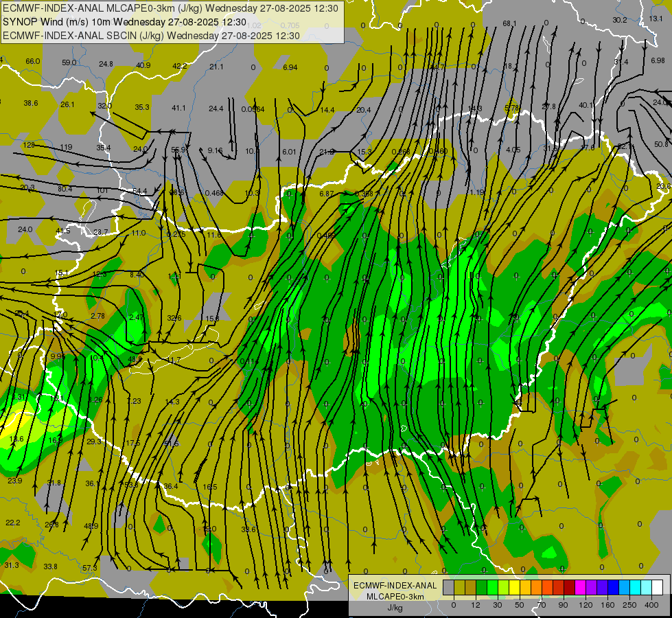The height and width of the screenshot is (618, 672).
Task: Click the legend tick label '30'
Action: click(x=498, y=605)
